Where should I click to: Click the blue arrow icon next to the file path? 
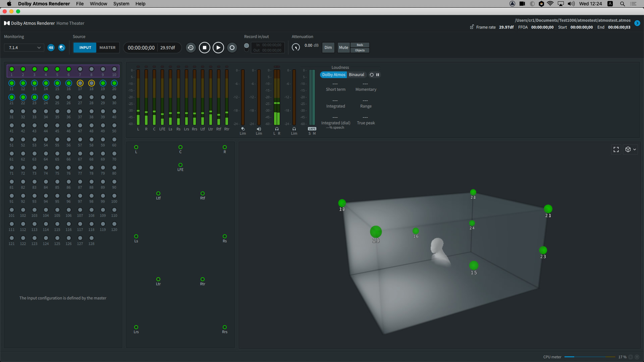(637, 23)
